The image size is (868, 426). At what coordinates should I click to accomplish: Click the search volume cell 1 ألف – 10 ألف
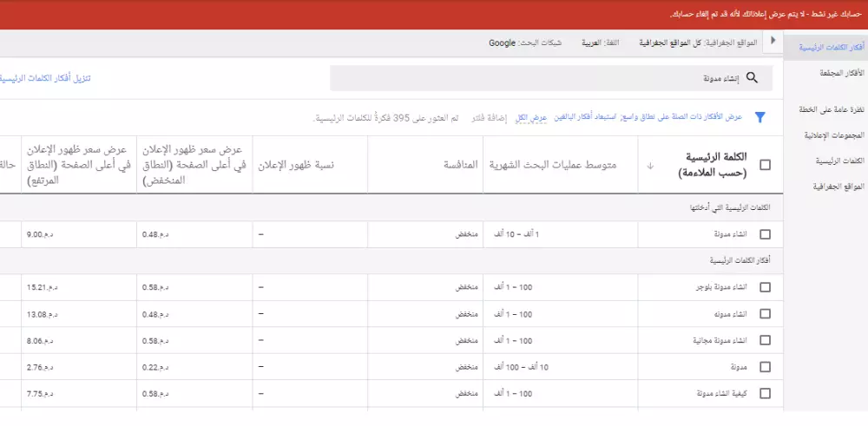pos(516,234)
